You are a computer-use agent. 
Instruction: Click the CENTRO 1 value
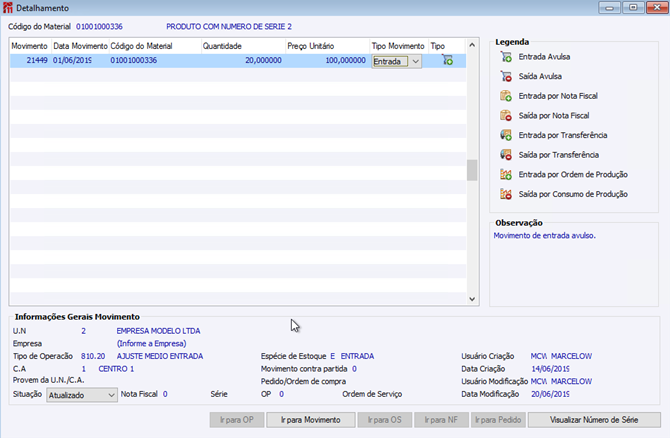[x=116, y=369]
